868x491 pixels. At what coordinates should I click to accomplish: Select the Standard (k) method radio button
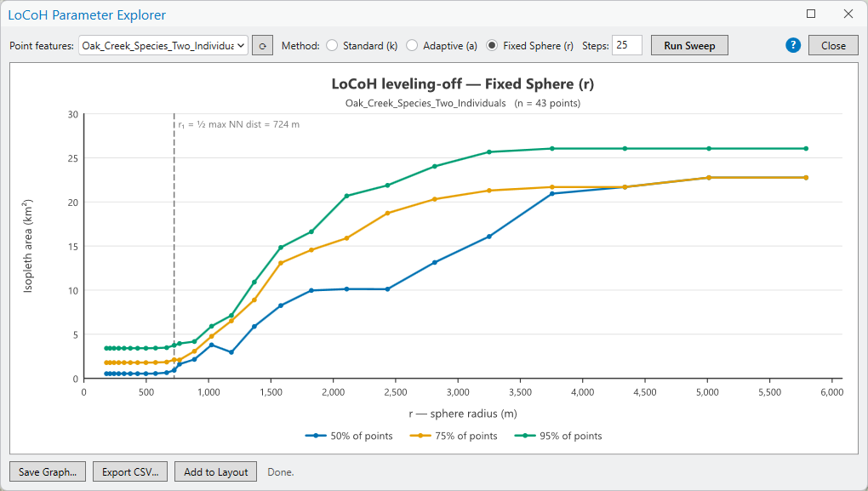[332, 45]
